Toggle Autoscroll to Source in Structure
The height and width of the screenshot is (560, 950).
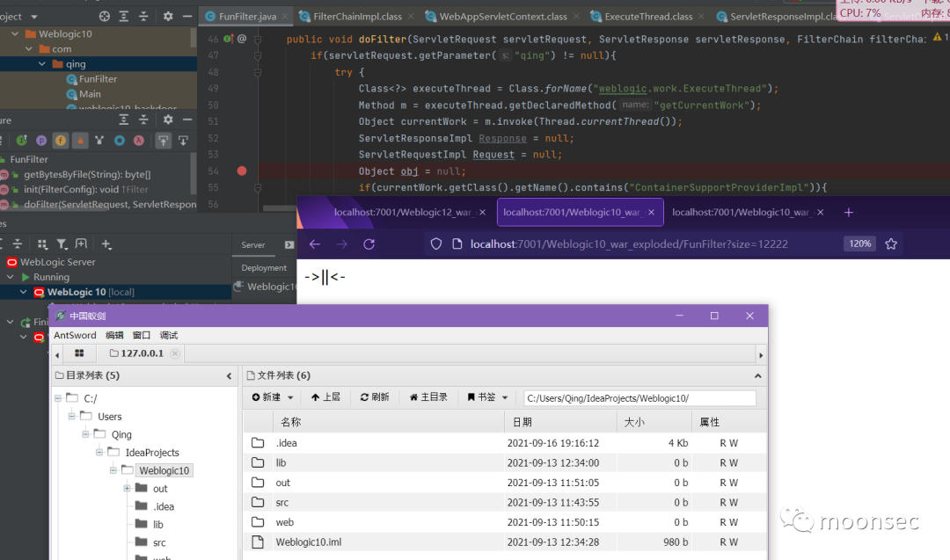(164, 141)
